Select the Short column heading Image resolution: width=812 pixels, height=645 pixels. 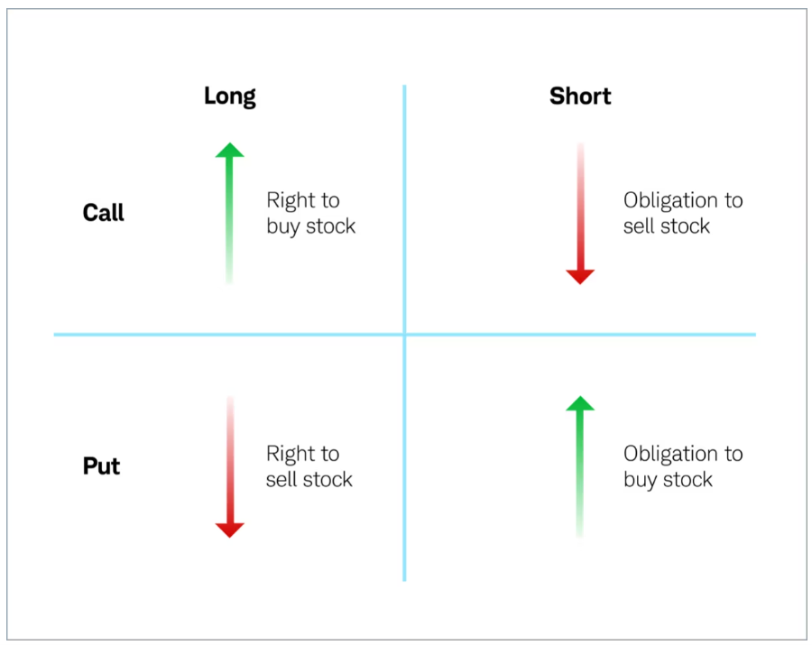point(580,97)
